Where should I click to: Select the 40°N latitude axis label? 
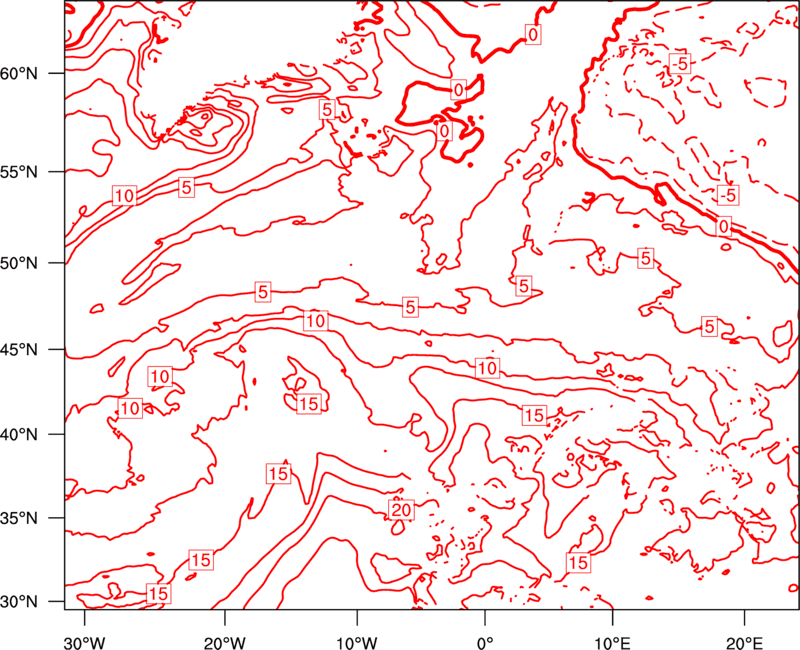(19, 435)
